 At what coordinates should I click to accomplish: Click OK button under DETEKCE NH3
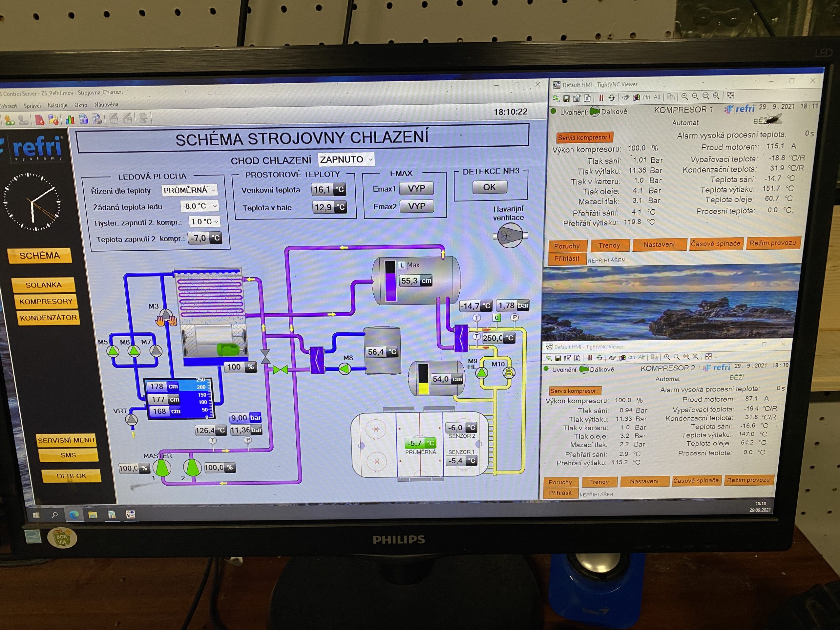[x=489, y=187]
